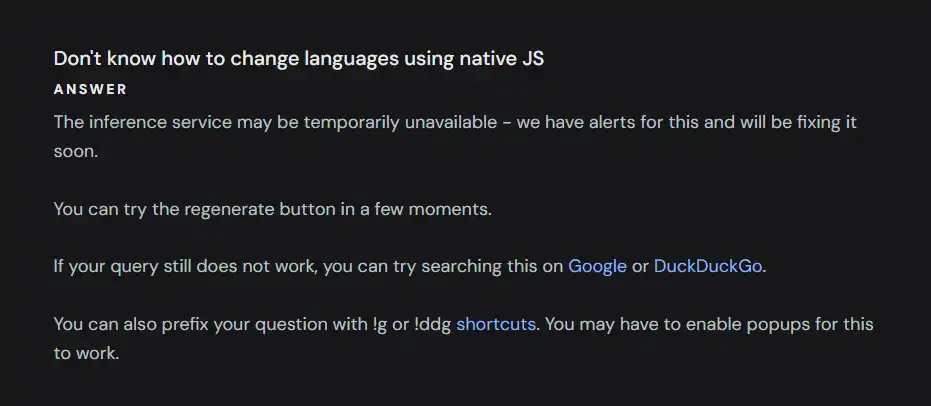Click the ANSWER section label
The width and height of the screenshot is (931, 406).
pos(90,90)
